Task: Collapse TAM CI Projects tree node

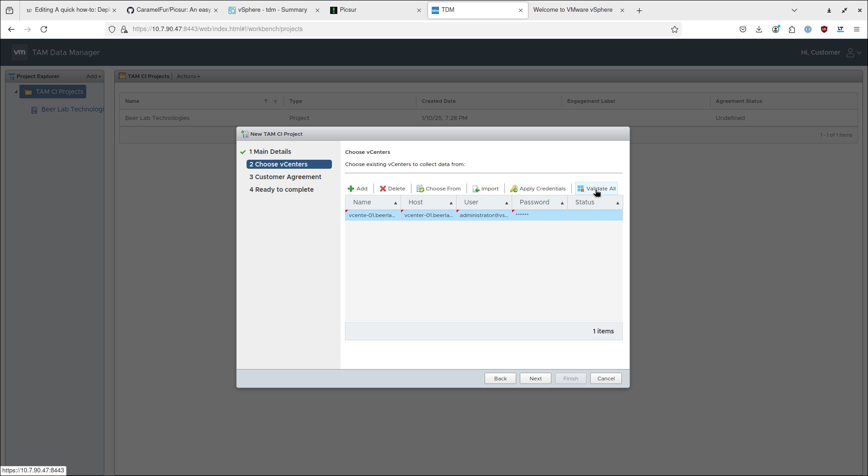Action: point(16,92)
